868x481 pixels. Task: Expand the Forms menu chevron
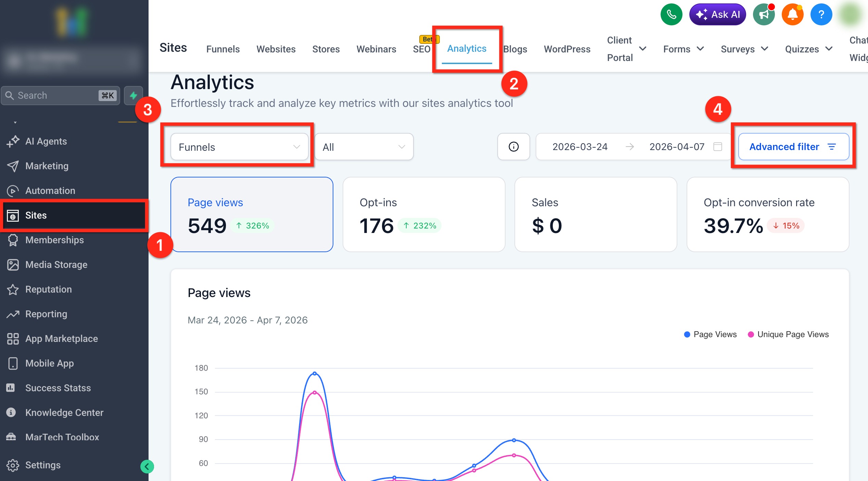[x=700, y=49]
